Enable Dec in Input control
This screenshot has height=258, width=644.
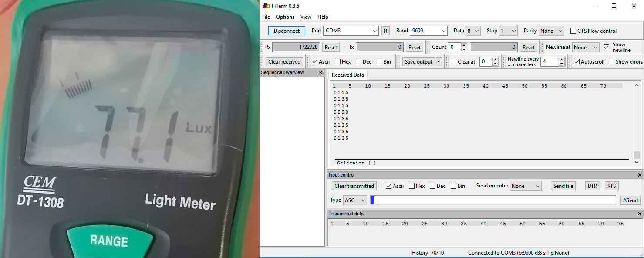point(438,186)
